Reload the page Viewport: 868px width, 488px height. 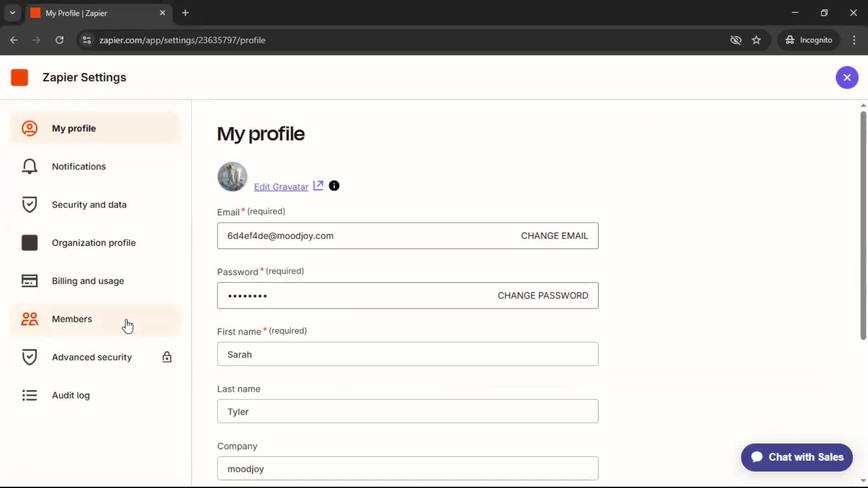59,40
